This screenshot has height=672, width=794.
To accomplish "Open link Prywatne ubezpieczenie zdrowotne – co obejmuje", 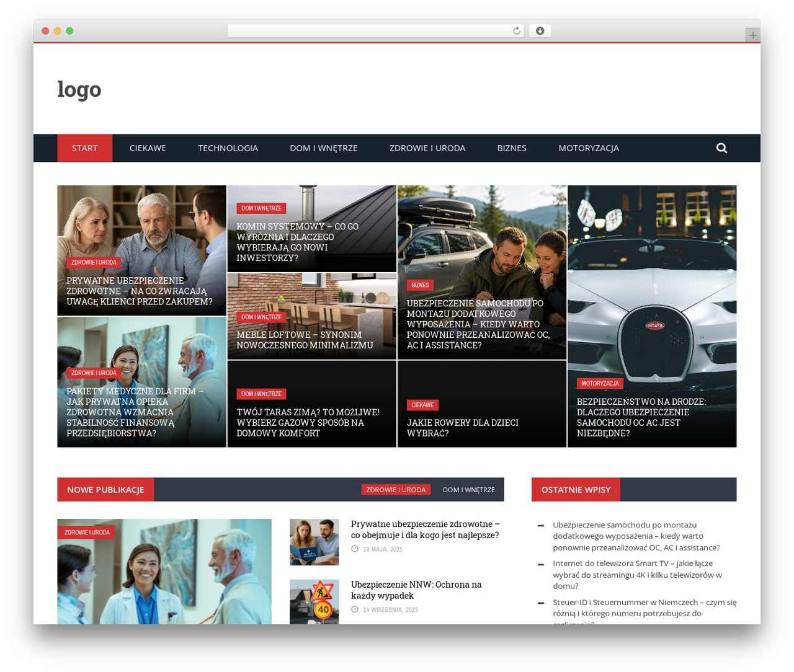I will [426, 529].
